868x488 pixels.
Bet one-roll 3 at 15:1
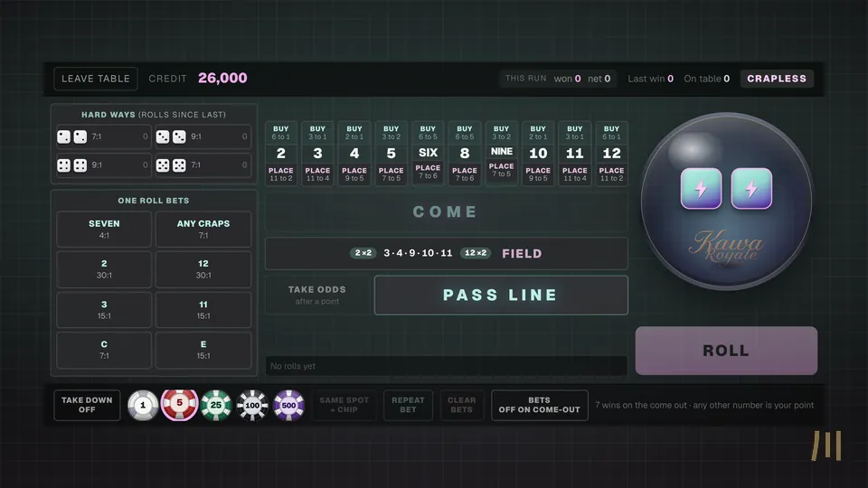coord(104,310)
